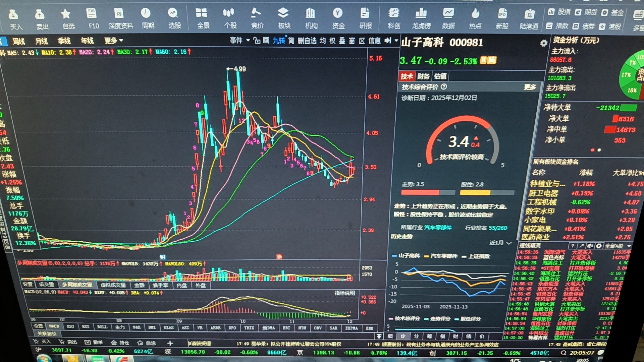Select the KDJ indicator tab
Viewport: 644px width, 362px height.
point(70,326)
